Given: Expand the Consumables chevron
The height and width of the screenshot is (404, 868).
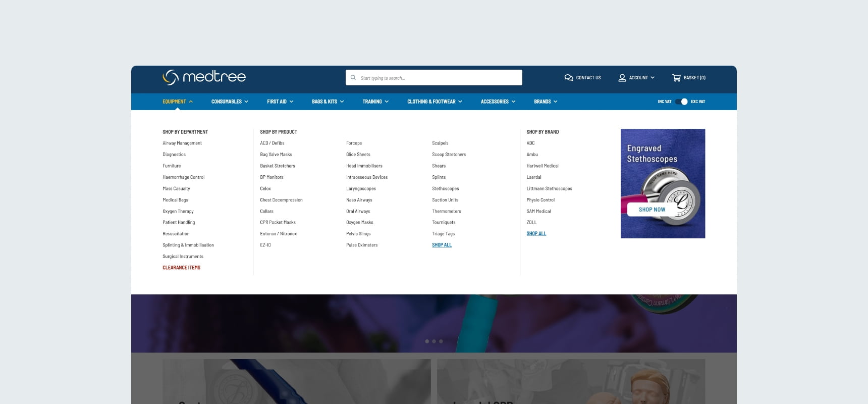Looking at the screenshot, I should 246,102.
